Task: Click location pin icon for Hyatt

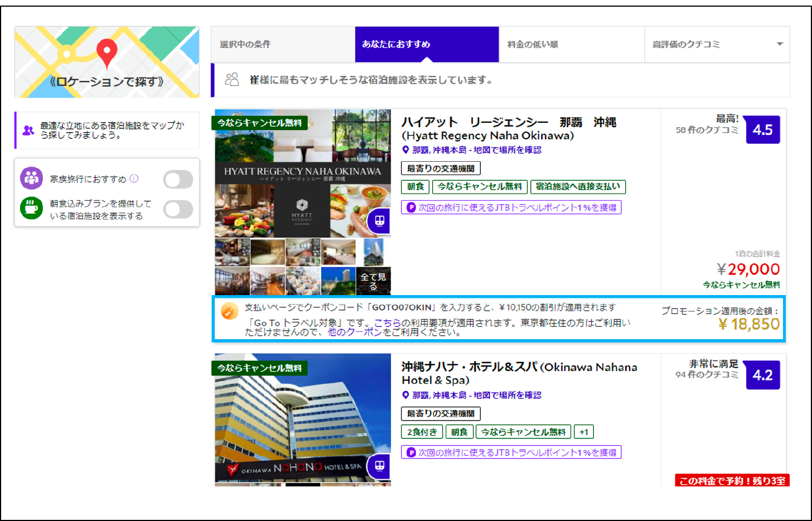Action: click(405, 150)
